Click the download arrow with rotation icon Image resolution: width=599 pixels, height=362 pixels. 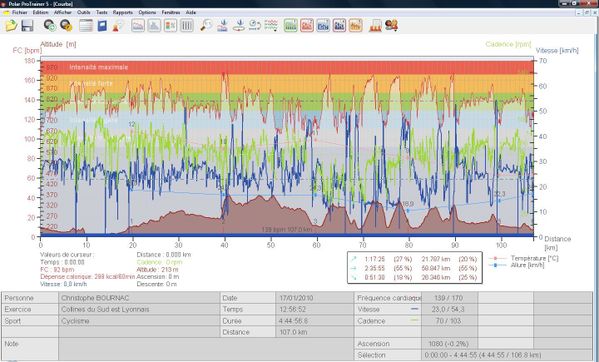tap(239, 26)
